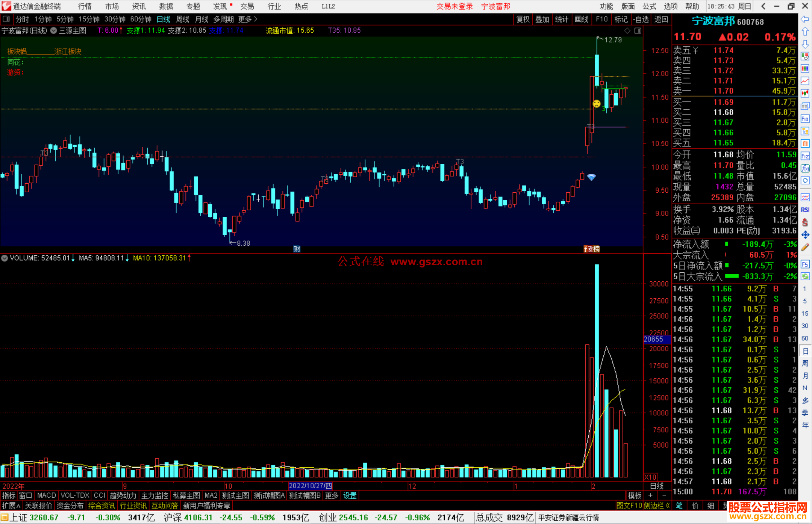Click the blue left-arrow back icon
812x524 pixels.
[x=805, y=19]
